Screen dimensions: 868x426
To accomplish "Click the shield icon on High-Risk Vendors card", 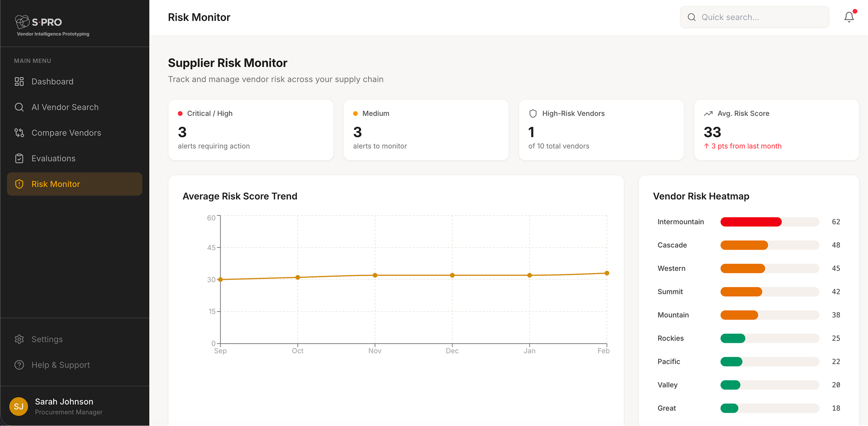I will point(533,113).
